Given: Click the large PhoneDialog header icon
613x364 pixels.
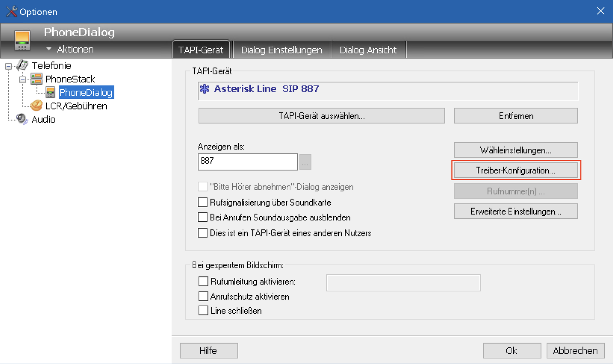Looking at the screenshot, I should tap(22, 41).
